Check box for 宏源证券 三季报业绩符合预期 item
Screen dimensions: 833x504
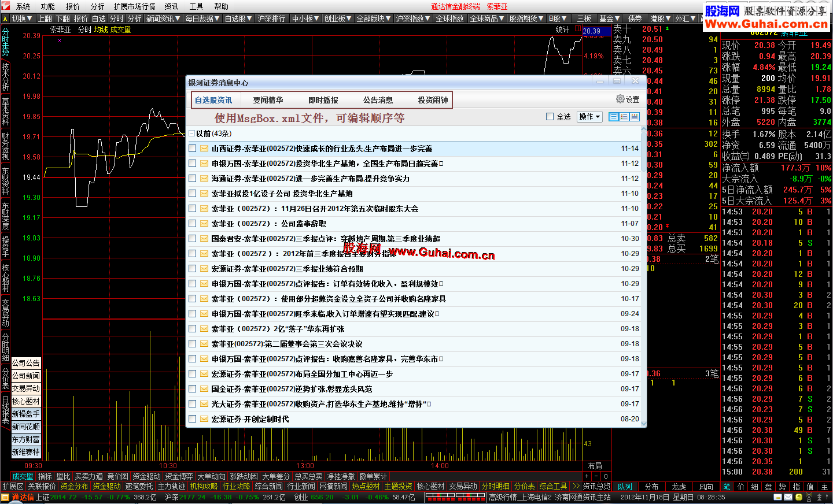point(192,269)
